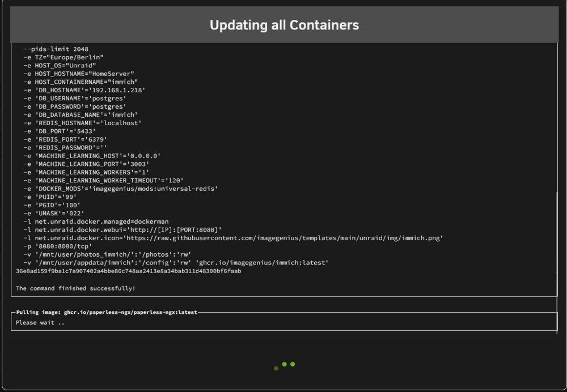Click the MACHINE_LEARNING_WORKER_TIMEOUT '120' line
567x392 pixels.
(103, 180)
